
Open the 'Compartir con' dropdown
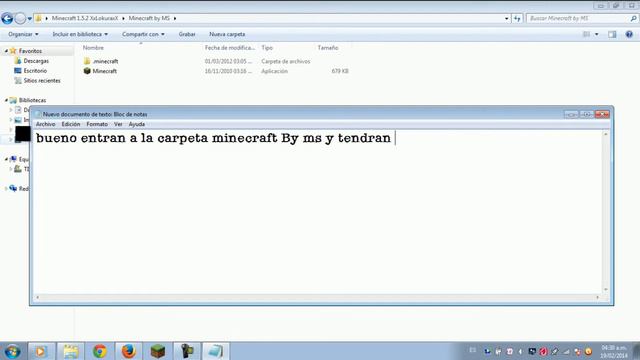[143, 34]
